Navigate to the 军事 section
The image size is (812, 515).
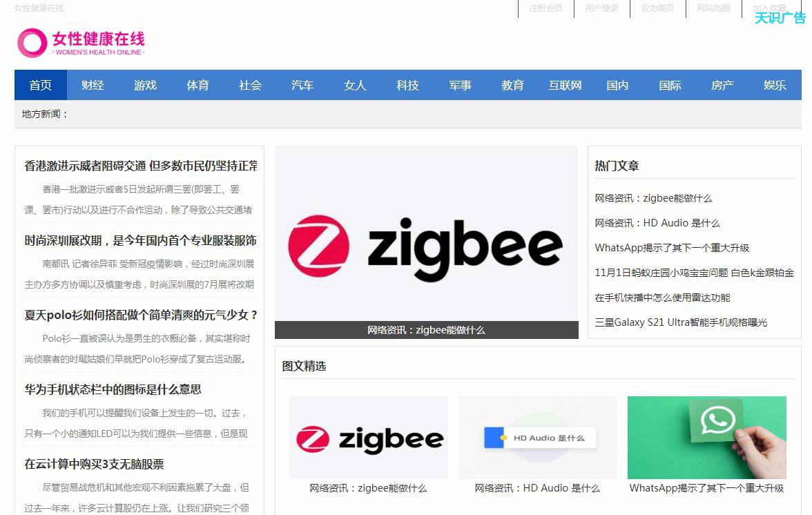click(x=460, y=85)
